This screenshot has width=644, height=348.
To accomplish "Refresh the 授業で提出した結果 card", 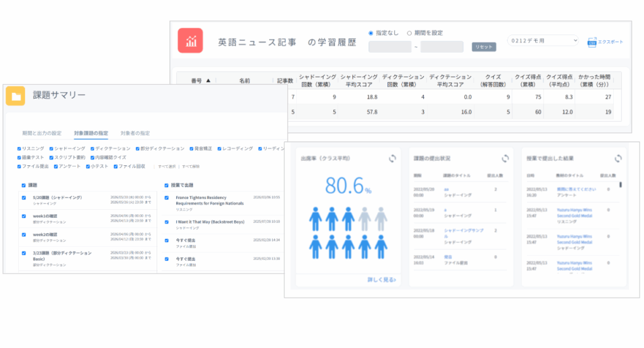I will (618, 158).
